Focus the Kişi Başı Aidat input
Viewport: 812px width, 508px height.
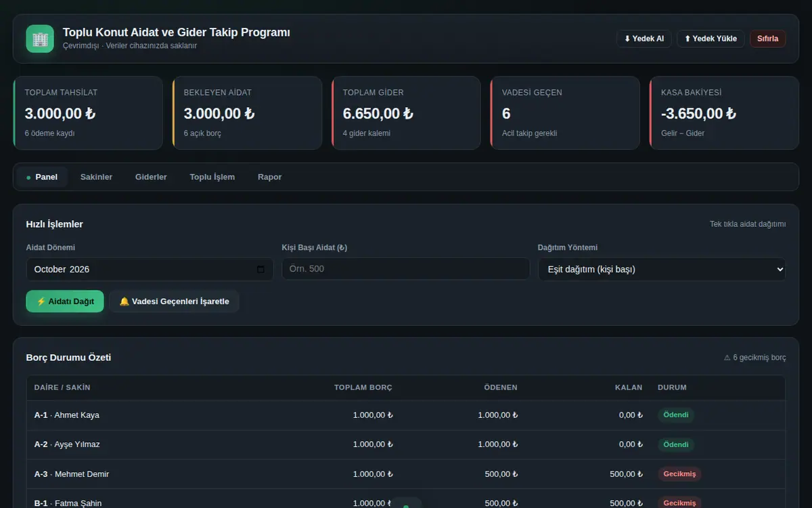click(405, 269)
